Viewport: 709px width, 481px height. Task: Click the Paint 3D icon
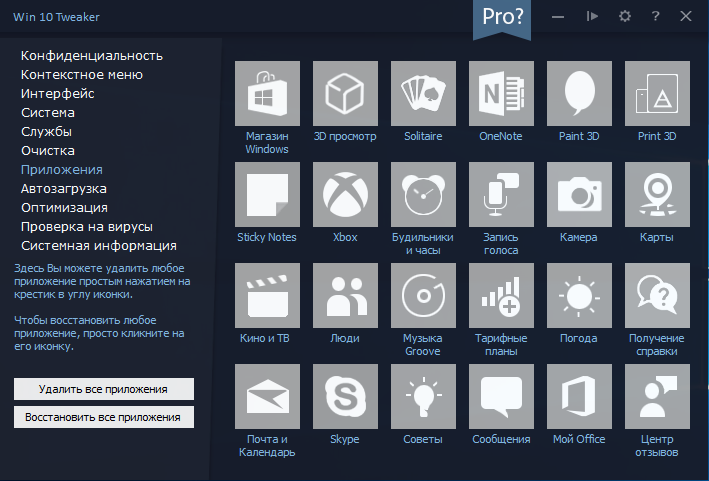(579, 94)
